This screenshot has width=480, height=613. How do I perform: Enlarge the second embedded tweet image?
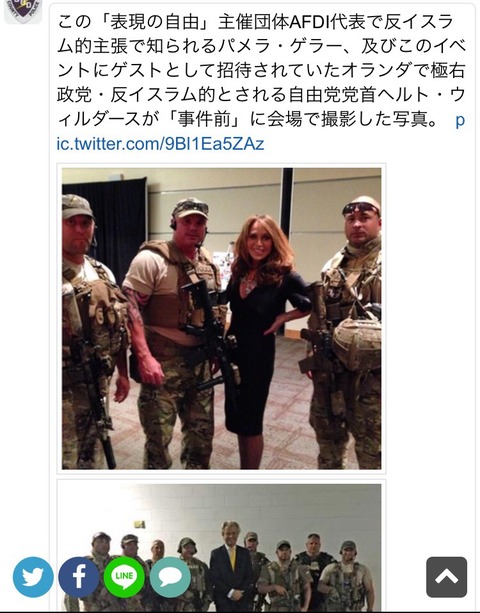(x=222, y=547)
